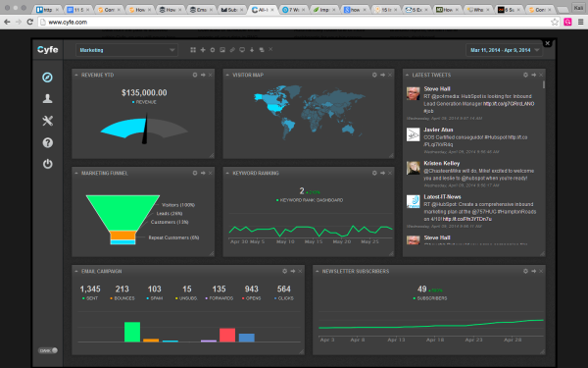Open Javier Atun's tweet author link
This screenshot has width=588, height=368.
(x=438, y=130)
